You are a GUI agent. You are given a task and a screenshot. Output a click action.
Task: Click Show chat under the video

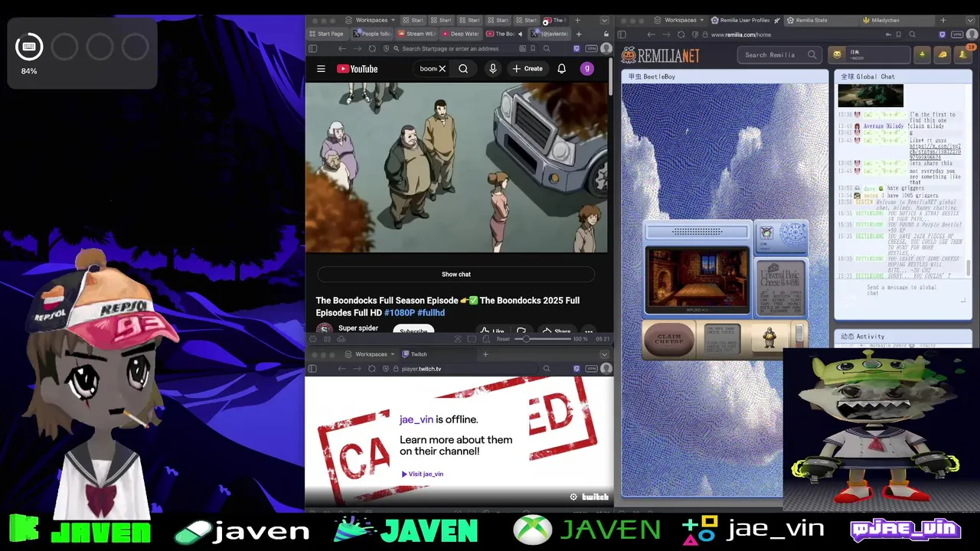pos(456,274)
